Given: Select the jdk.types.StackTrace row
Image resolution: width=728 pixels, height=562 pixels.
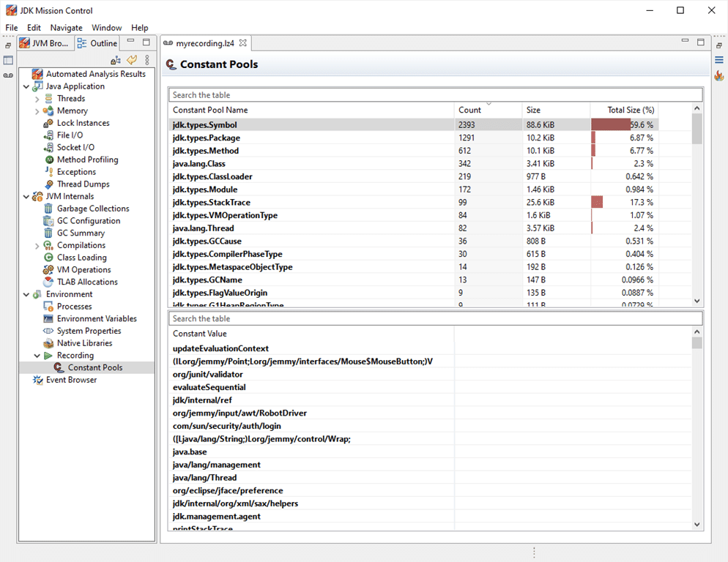Looking at the screenshot, I should click(413, 203).
